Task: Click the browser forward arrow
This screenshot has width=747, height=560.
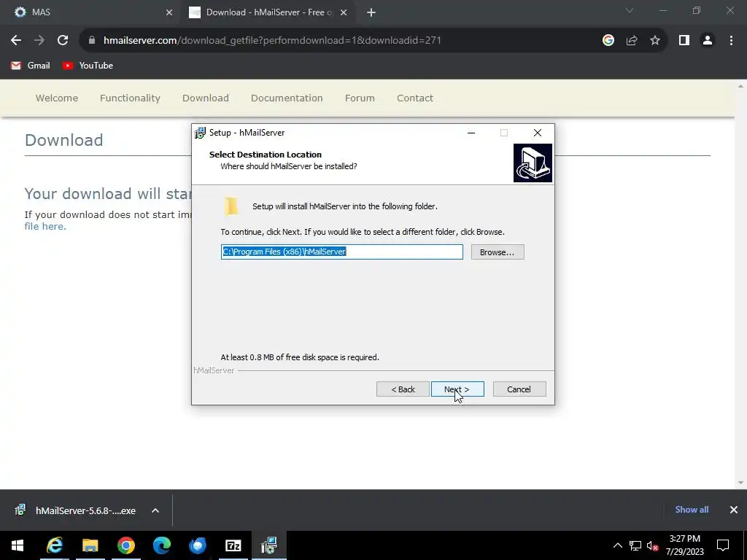Action: pyautogui.click(x=39, y=41)
